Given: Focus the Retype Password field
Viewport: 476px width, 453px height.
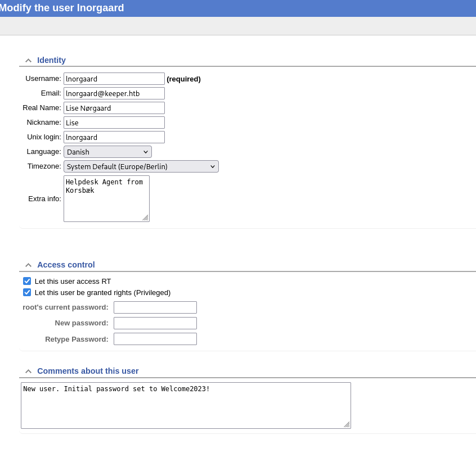Looking at the screenshot, I should point(155,339).
